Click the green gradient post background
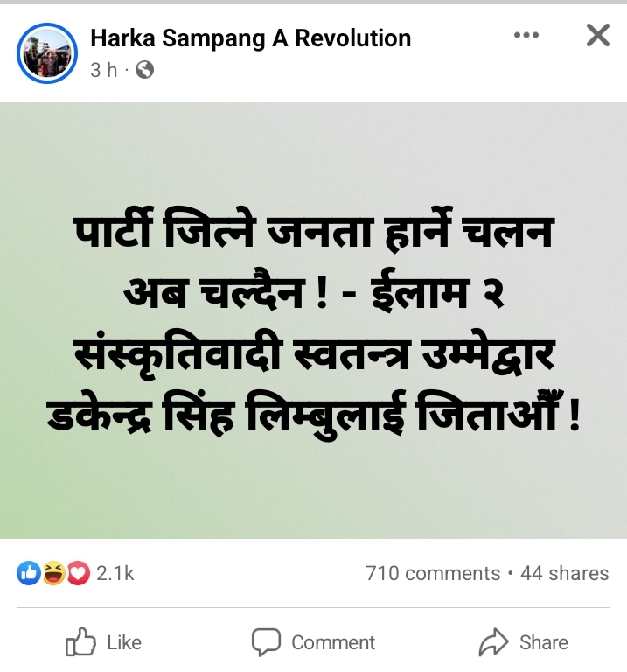Screen dimensions: 627x672 [x=313, y=320]
